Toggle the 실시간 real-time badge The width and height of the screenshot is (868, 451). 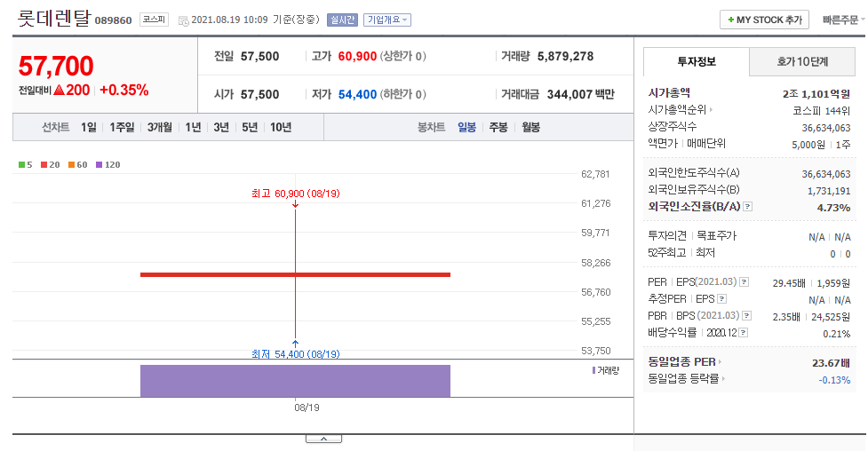(x=342, y=20)
